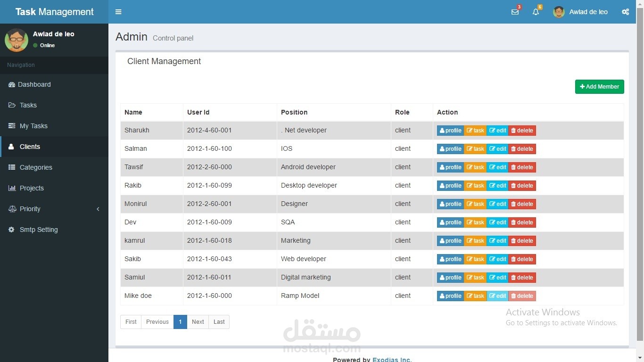This screenshot has width=644, height=362.
Task: View Sharukh's profile via the profile button
Action: [450, 130]
